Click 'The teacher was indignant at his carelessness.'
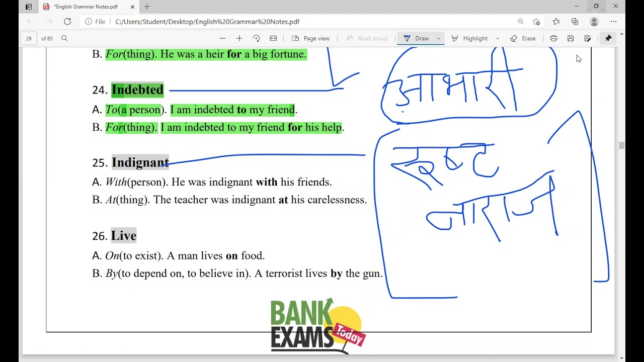The height and width of the screenshot is (362, 644). [260, 200]
